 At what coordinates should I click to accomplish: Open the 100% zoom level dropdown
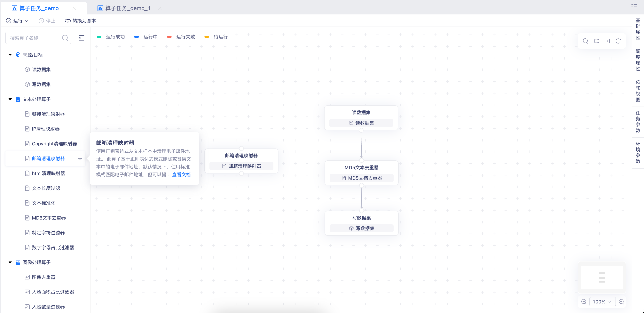(x=602, y=301)
